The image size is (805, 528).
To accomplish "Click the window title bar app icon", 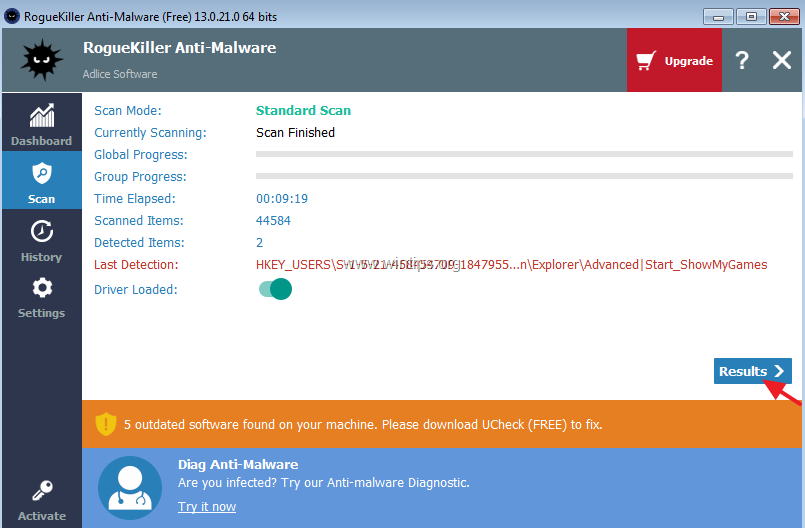I will (x=12, y=16).
